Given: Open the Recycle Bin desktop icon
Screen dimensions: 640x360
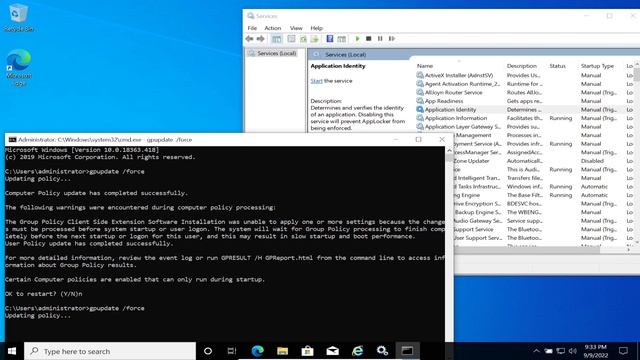Looking at the screenshot, I should point(18,18).
